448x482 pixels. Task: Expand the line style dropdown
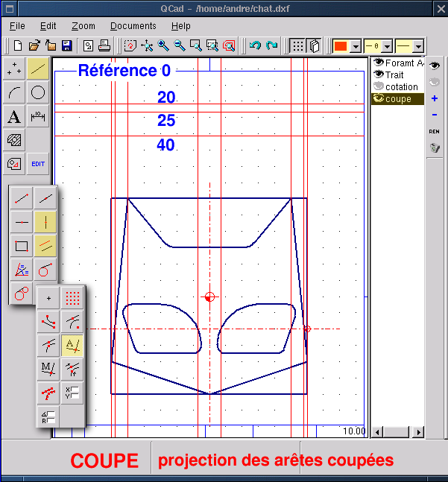click(x=417, y=46)
